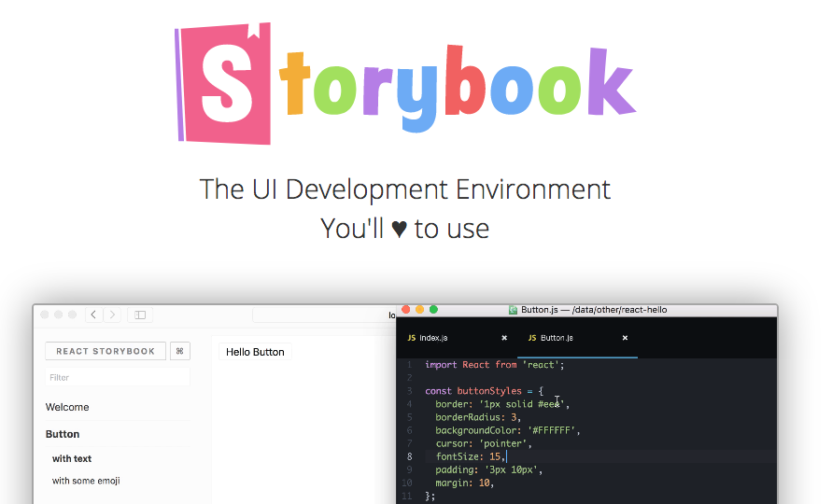Click the 'backgroundColor' code line
Screen dimensions: 832x504
click(x=508, y=430)
